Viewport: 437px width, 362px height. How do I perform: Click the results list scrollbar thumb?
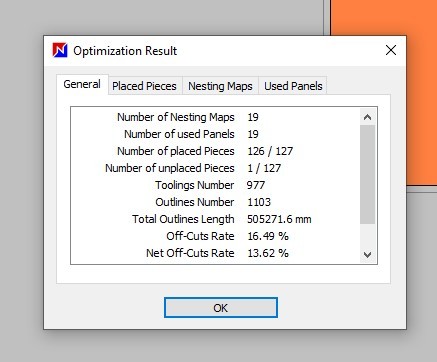367,174
